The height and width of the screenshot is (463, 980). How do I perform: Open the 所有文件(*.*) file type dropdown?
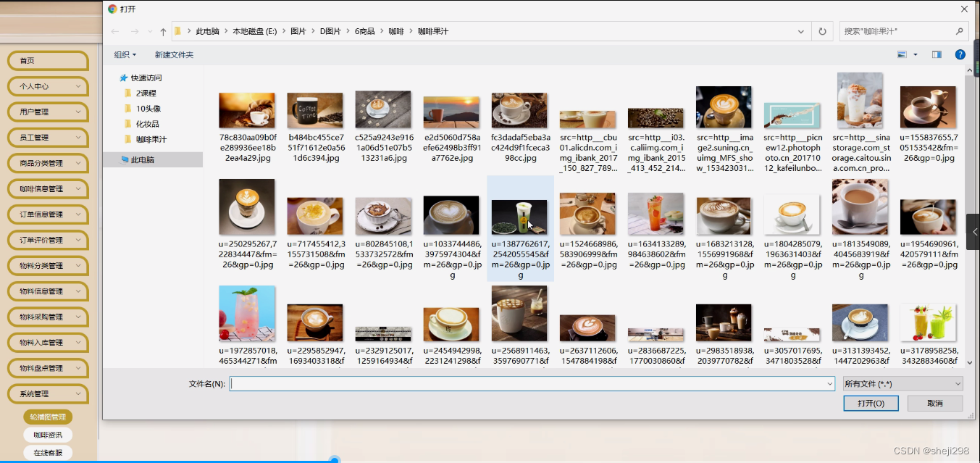coord(902,383)
